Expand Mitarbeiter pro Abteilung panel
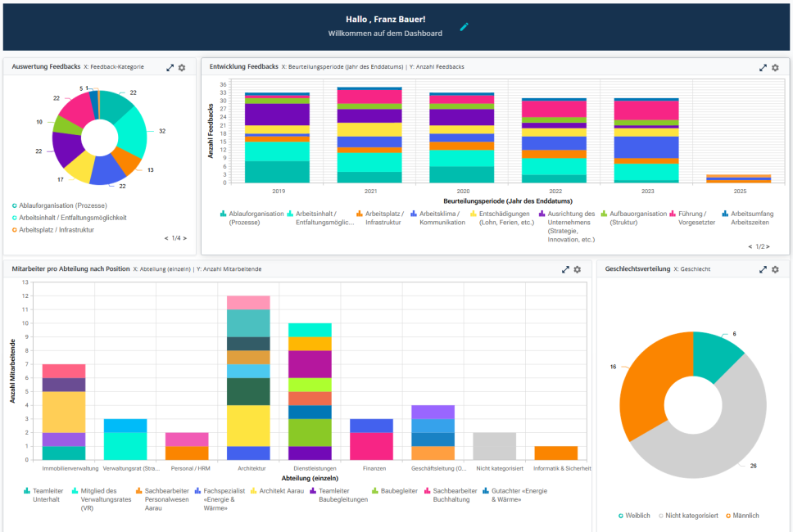793x532 pixels. click(x=565, y=268)
